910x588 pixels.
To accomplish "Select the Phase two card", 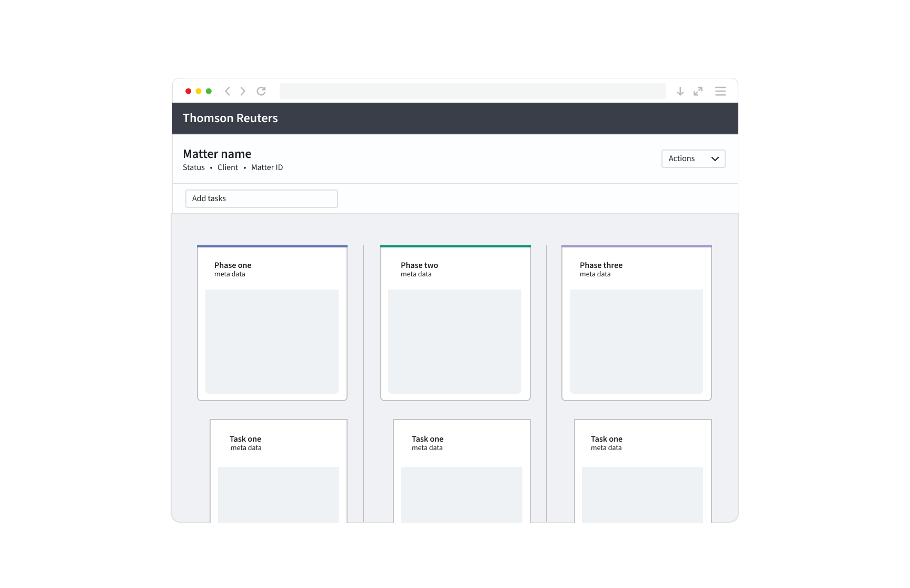I will 455,323.
